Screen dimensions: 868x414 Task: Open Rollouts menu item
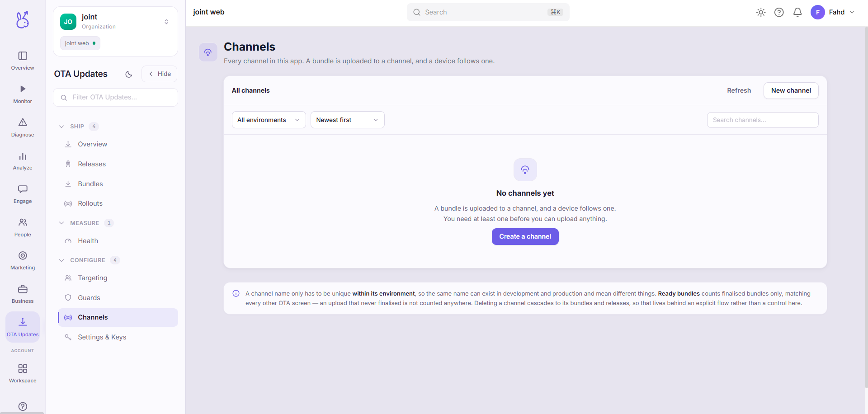[118, 203]
